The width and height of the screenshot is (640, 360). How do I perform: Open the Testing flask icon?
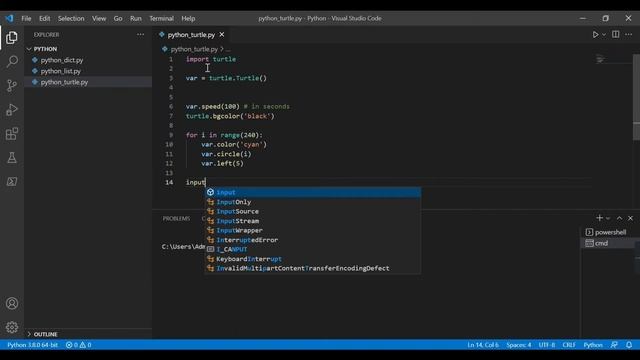tap(12, 158)
